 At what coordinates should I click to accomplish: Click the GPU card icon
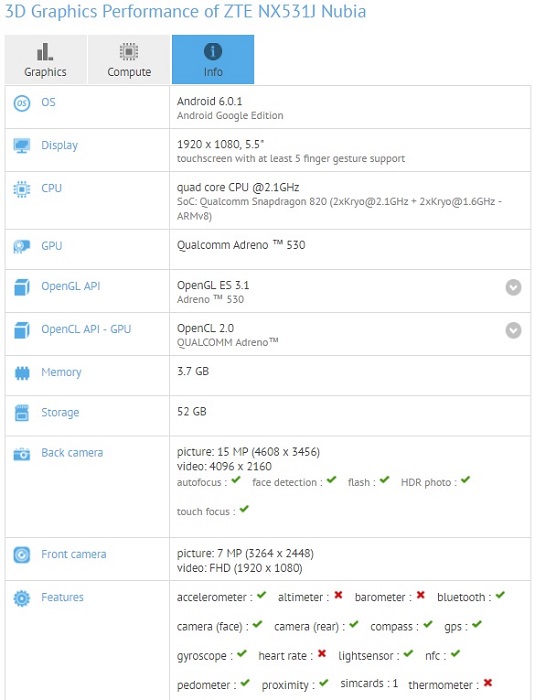click(22, 246)
